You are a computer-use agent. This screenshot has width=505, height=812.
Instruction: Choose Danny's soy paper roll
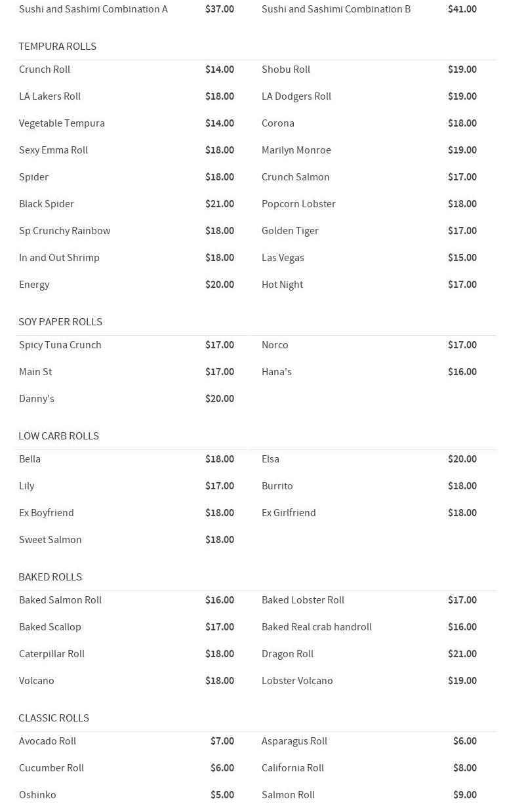[37, 399]
